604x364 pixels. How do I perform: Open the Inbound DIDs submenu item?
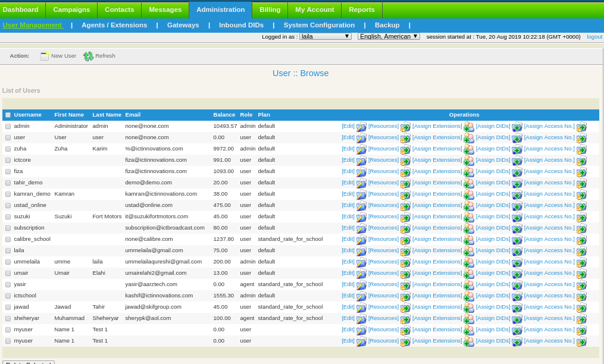pyautogui.click(x=242, y=26)
